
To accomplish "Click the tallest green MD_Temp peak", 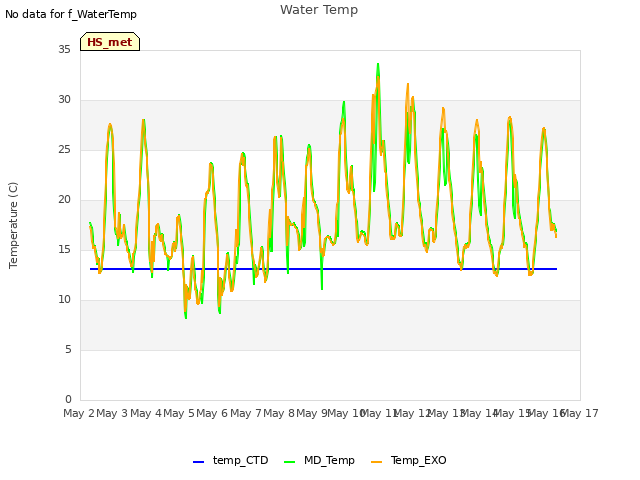I will click(x=378, y=64).
